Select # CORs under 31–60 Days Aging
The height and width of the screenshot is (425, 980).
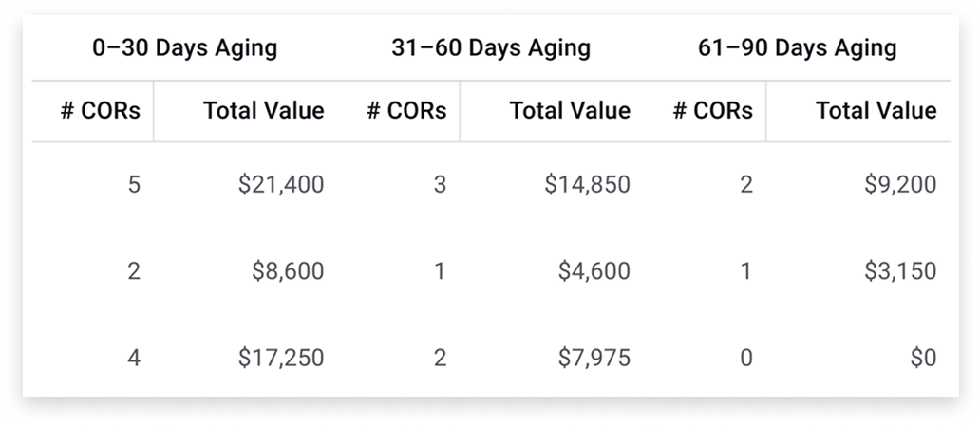pyautogui.click(x=406, y=110)
